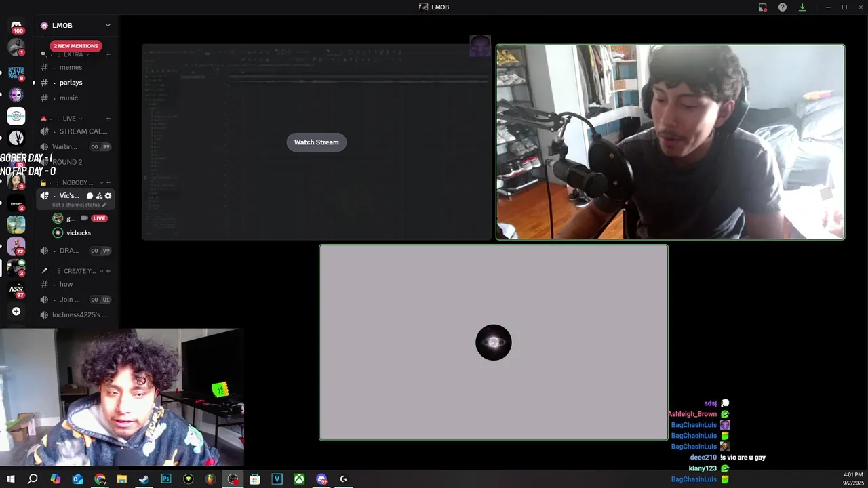Join the Waitin... voice channel

76,146
